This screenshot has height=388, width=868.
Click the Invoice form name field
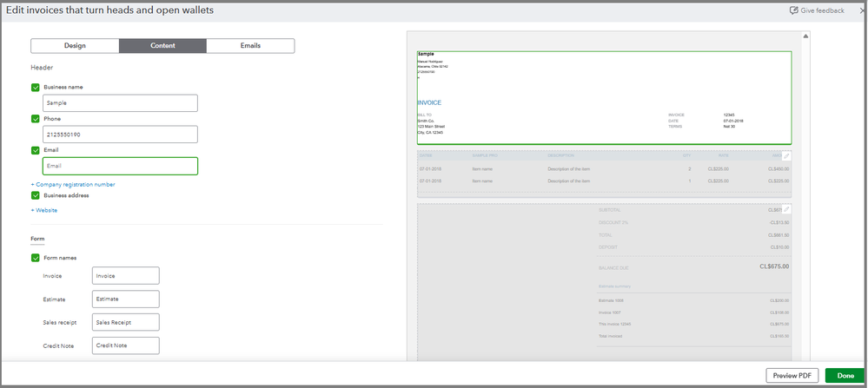(126, 276)
